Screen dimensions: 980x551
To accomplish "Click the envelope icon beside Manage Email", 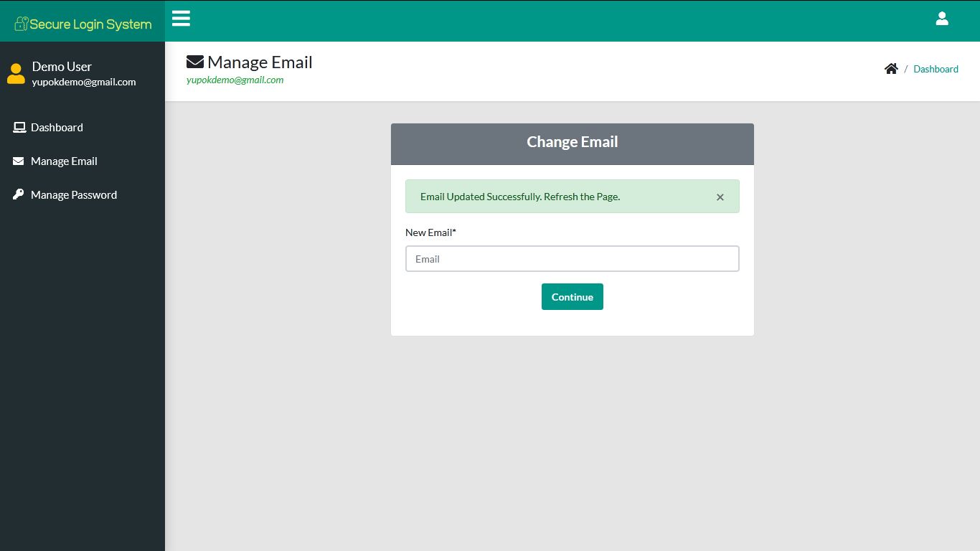I will pos(17,161).
